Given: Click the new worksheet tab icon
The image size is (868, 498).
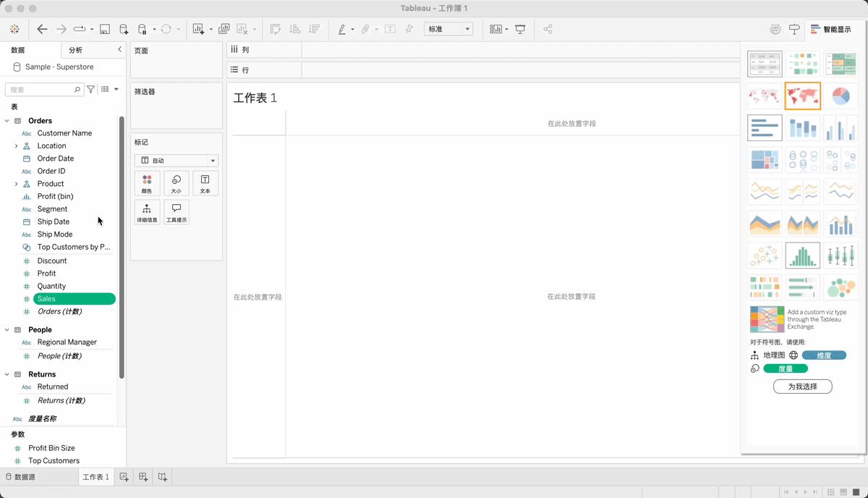Looking at the screenshot, I should (x=124, y=477).
